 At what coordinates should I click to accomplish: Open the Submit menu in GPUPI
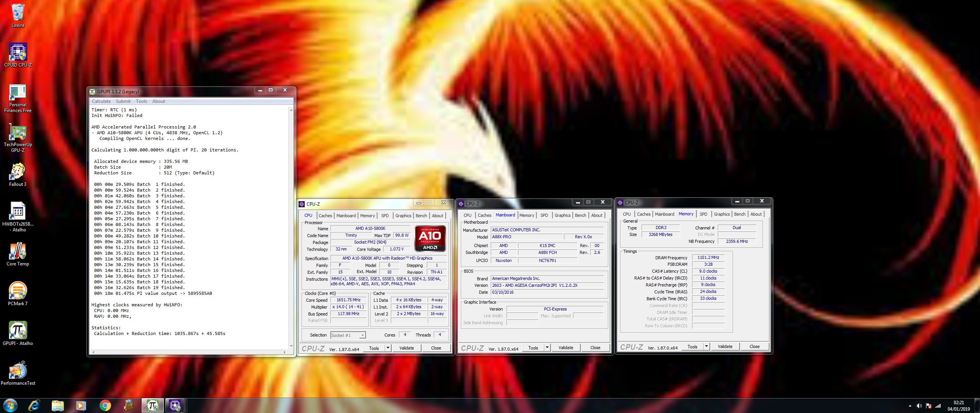[123, 101]
